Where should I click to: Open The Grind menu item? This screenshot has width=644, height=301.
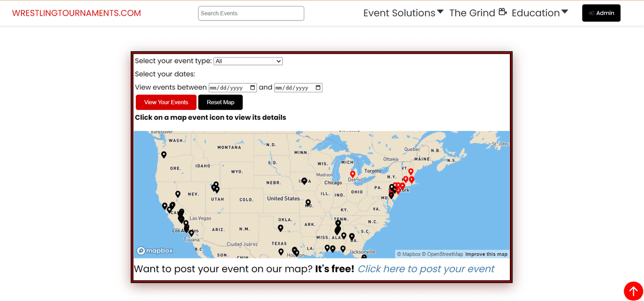click(472, 13)
